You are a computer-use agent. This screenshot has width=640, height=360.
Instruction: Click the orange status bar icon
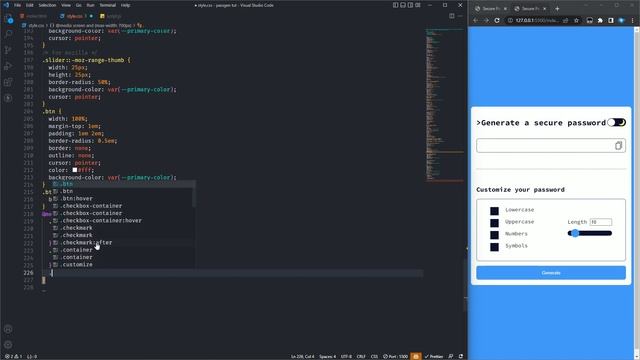(x=416, y=356)
